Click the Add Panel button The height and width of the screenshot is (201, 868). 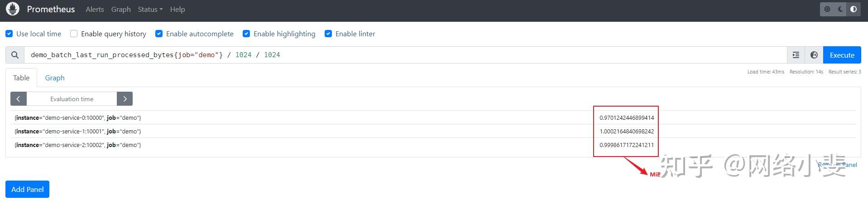click(27, 189)
